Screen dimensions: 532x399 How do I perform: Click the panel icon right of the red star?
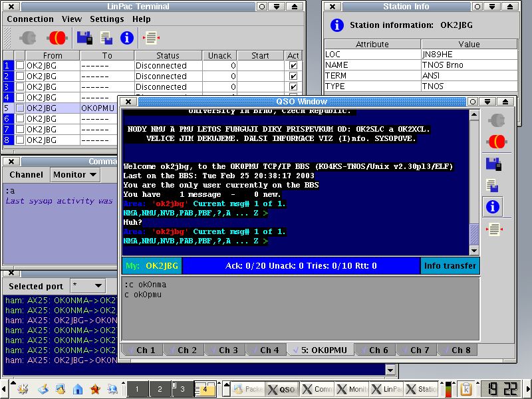click(112, 389)
